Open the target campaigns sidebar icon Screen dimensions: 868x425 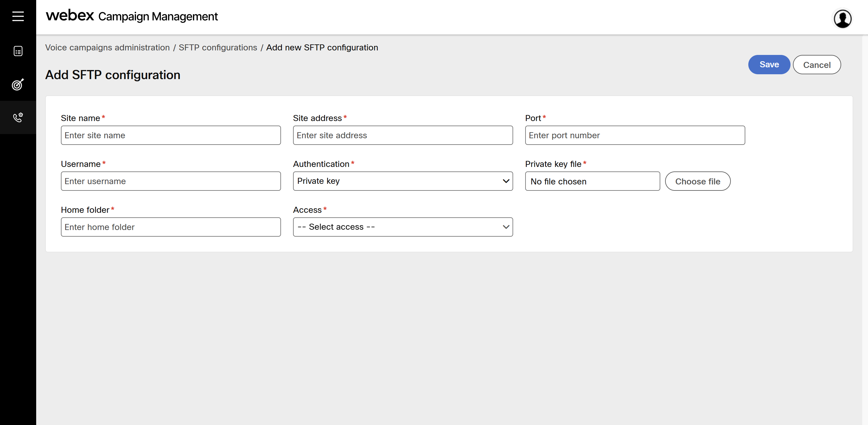[x=18, y=84]
